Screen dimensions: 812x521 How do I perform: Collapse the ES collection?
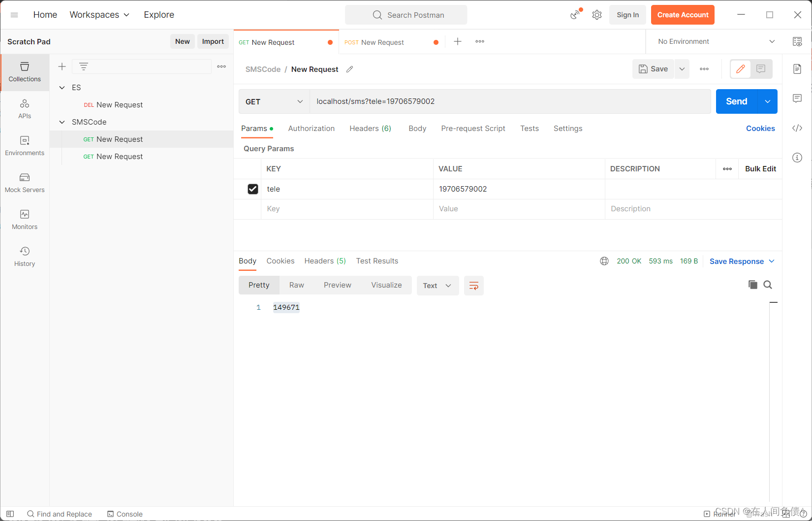point(62,88)
